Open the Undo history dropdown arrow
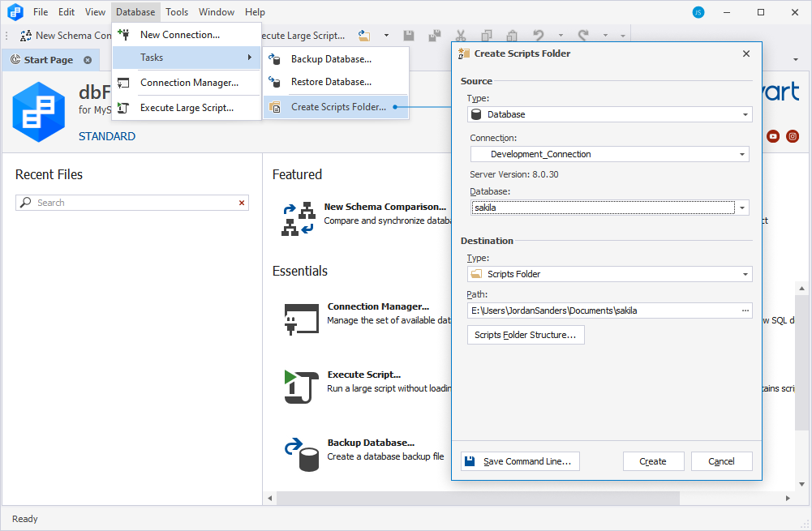Screen dimensions: 812x531 pyautogui.click(x=561, y=36)
